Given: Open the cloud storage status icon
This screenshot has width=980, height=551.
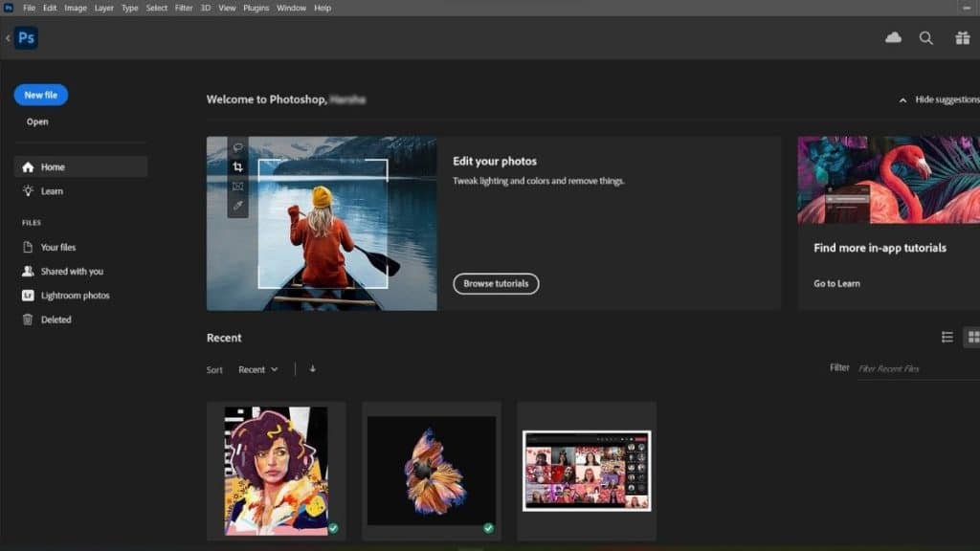Looking at the screenshot, I should 893,38.
